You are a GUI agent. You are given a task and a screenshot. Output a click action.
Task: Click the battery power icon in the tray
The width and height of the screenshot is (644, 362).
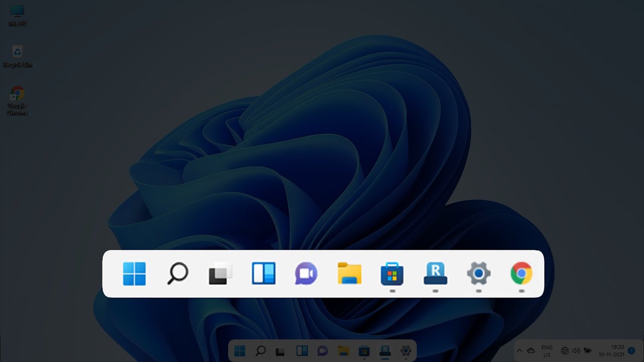tap(587, 350)
